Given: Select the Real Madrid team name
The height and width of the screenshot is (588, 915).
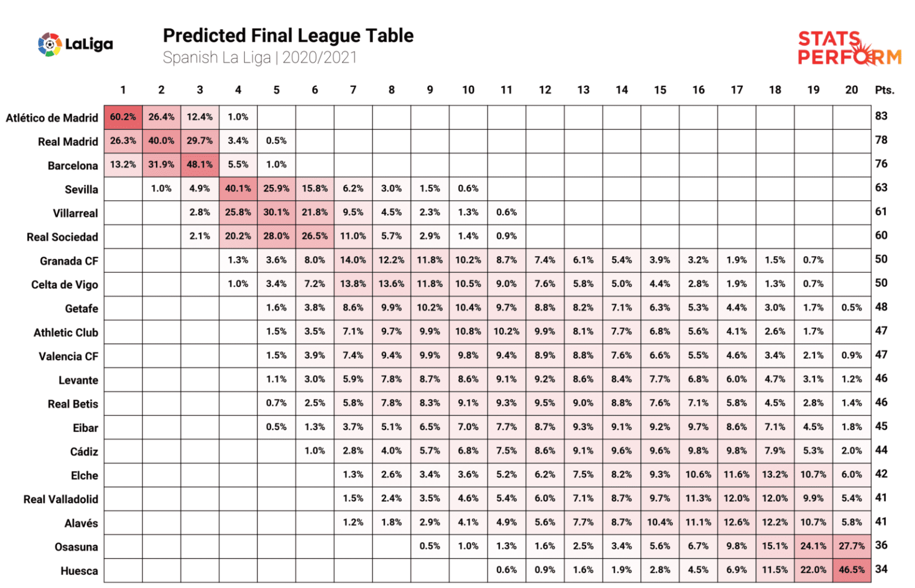Looking at the screenshot, I should pos(68,142).
